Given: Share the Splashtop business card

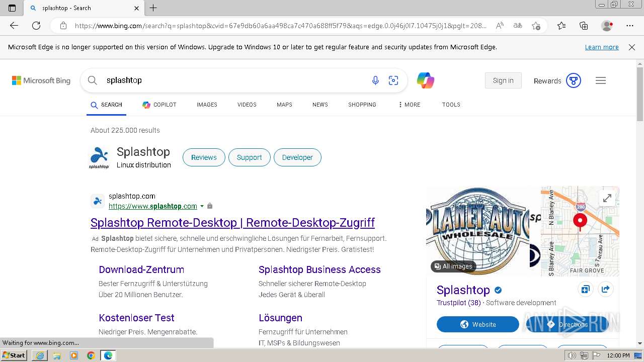Looking at the screenshot, I should 606,289.
